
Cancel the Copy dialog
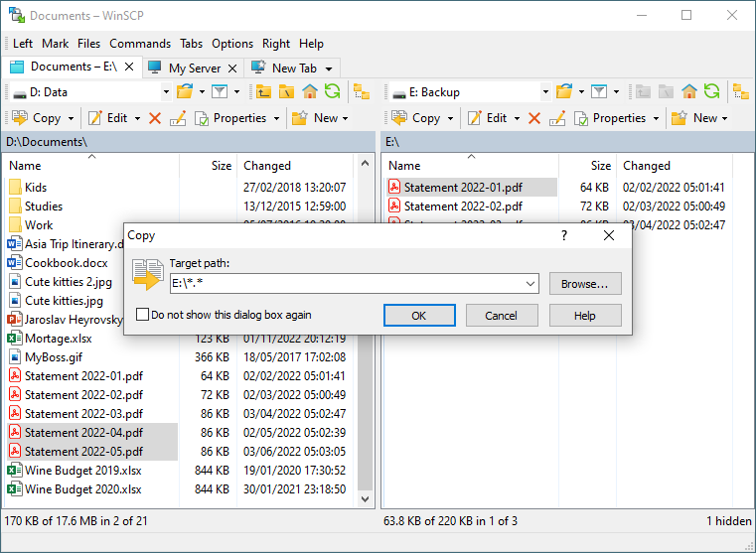(x=502, y=316)
